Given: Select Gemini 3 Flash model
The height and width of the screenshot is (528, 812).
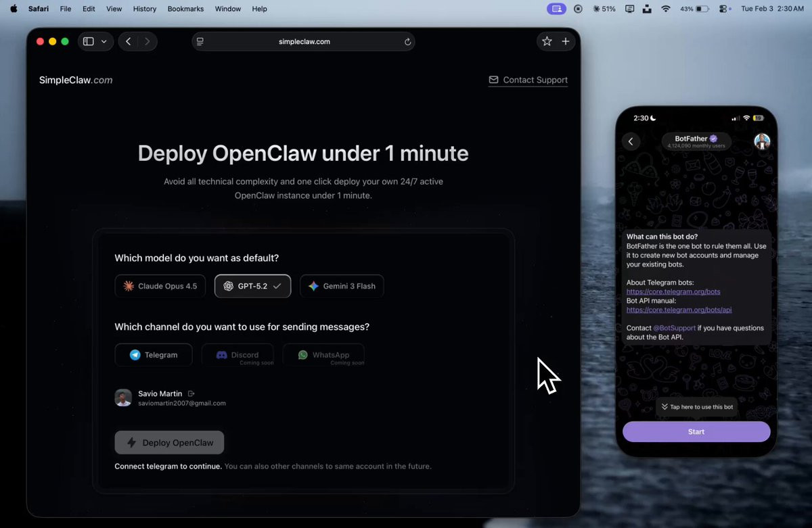Looking at the screenshot, I should [342, 286].
